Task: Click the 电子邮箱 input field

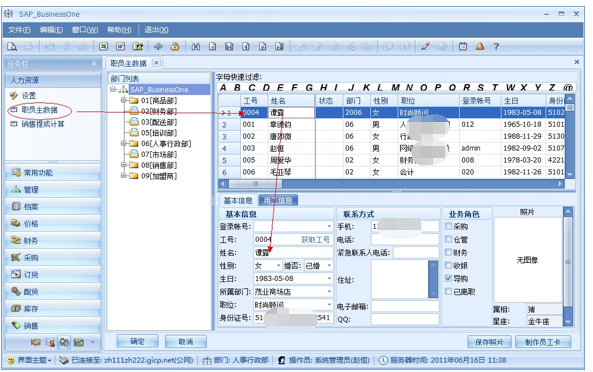Action: (405, 306)
